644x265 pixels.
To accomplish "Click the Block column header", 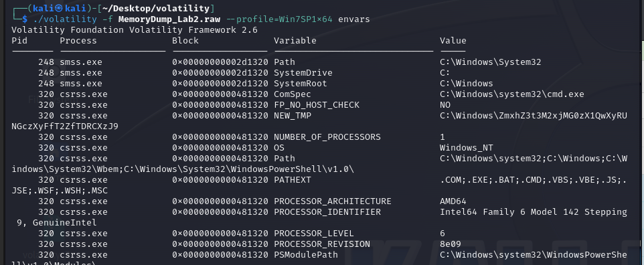I will pos(185,41).
